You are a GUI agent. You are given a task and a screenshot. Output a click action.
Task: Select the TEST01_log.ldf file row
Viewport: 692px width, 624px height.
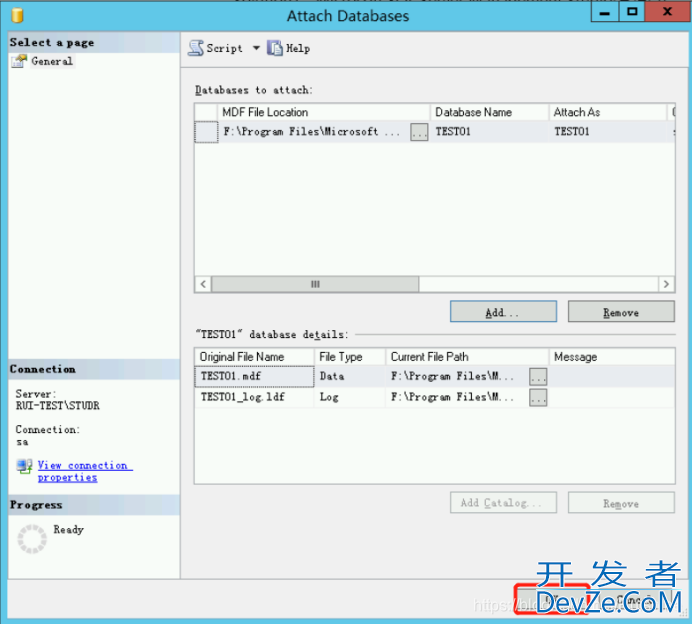tap(434, 397)
